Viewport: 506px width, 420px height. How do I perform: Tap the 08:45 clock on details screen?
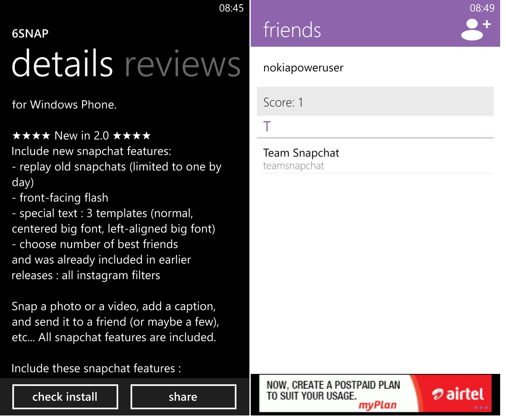231,8
